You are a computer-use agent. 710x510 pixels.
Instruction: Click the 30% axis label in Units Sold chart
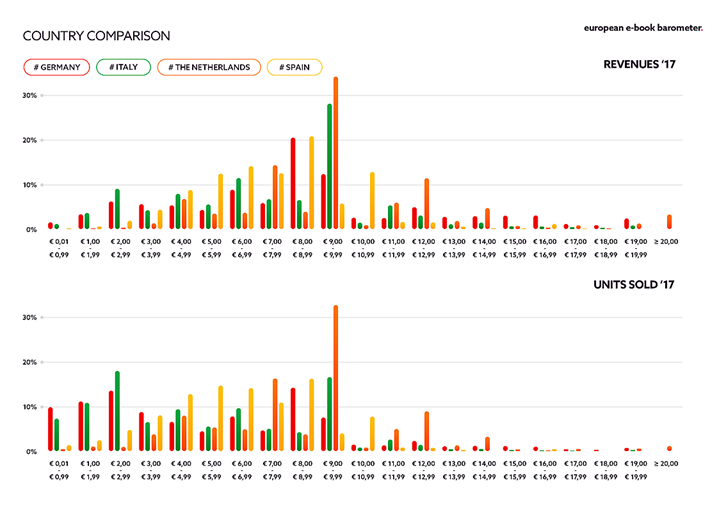point(30,318)
